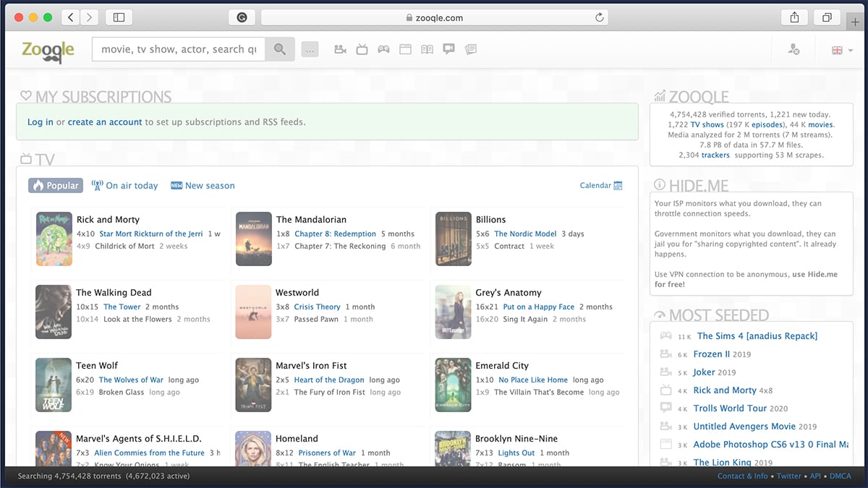The width and height of the screenshot is (868, 488).
Task: Open the trackers link
Action: pos(715,155)
